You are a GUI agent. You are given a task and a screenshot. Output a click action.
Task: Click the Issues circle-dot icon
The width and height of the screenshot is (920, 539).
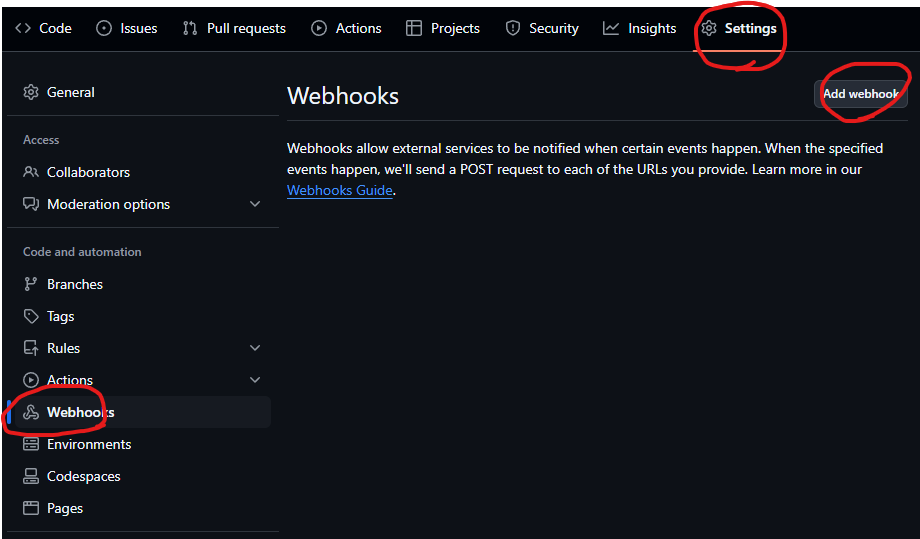pyautogui.click(x=104, y=28)
